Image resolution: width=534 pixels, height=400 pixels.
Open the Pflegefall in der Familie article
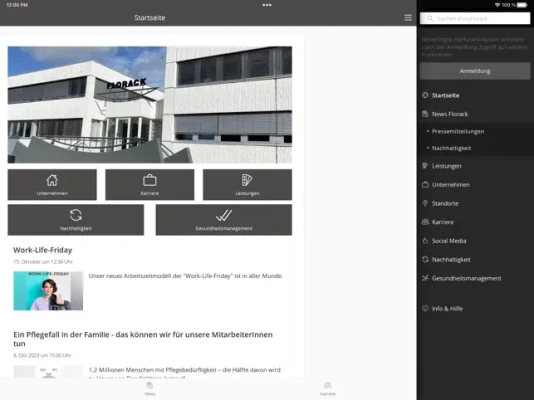click(x=143, y=339)
